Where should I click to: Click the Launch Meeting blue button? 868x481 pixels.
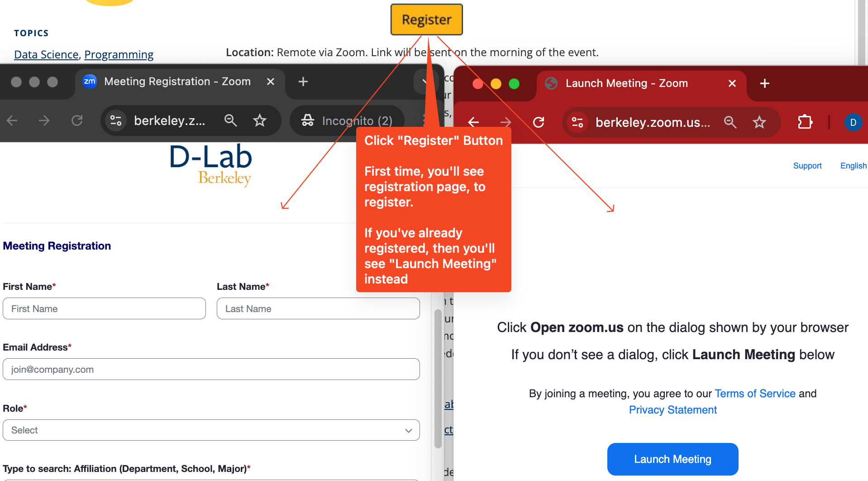(672, 459)
